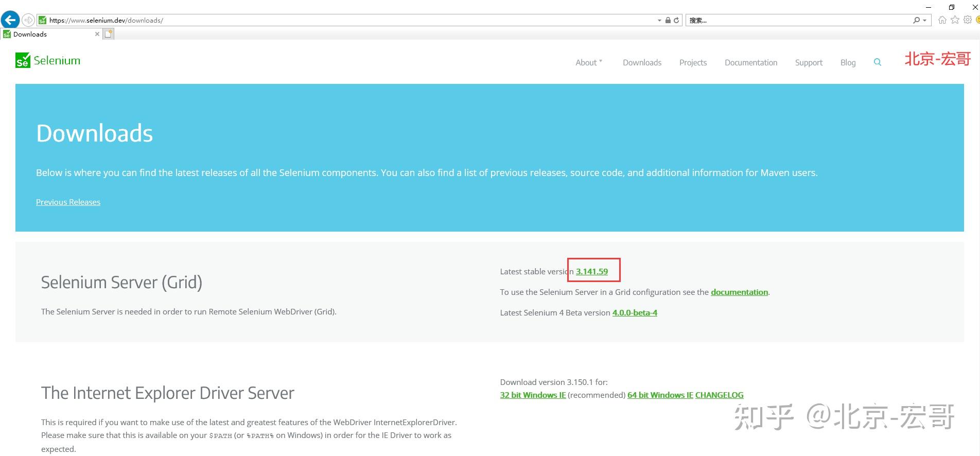Open a new tab button

coord(108,34)
